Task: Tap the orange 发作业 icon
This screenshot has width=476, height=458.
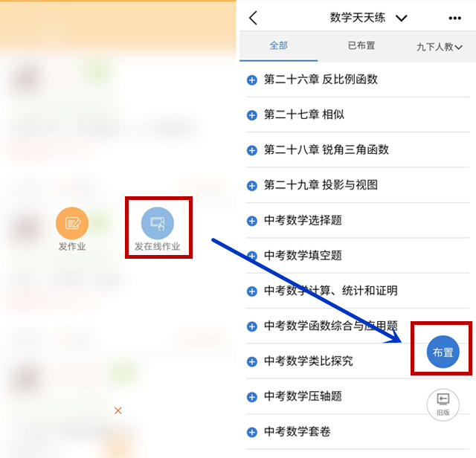Action: tap(72, 223)
